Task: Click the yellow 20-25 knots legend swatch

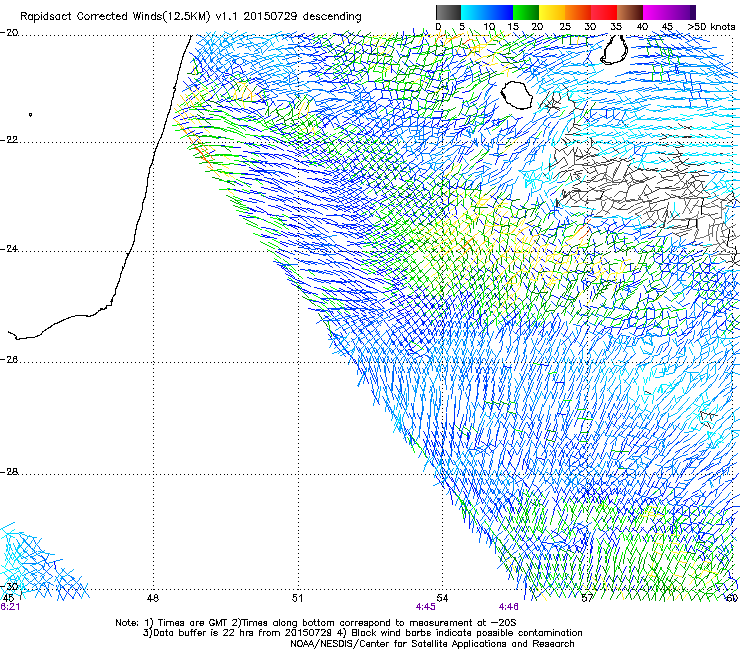Action: tap(552, 12)
